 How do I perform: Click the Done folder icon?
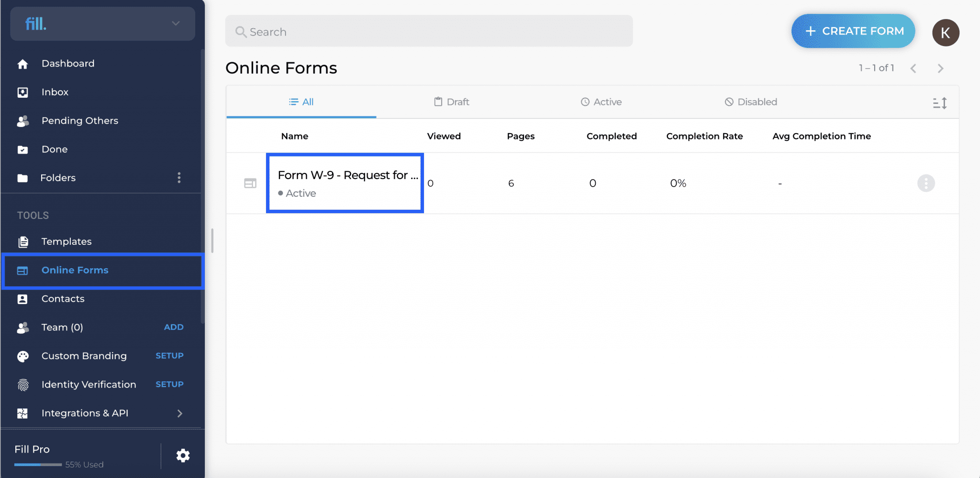click(22, 150)
